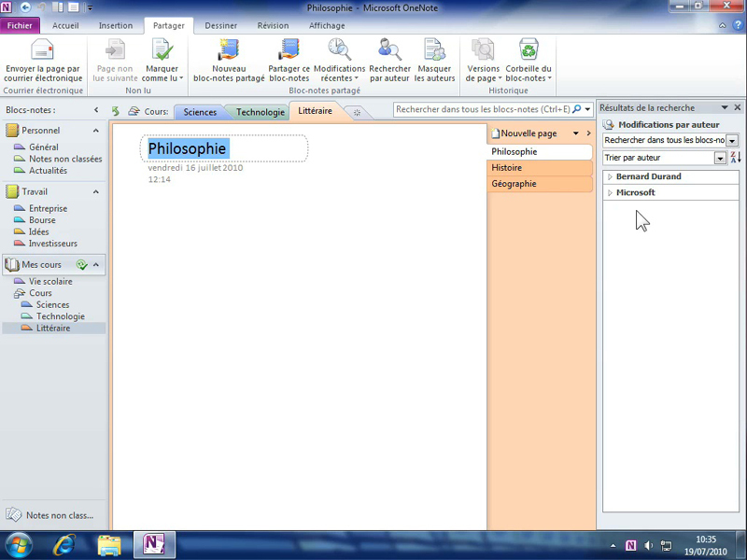Select Notes non classées under Personnel
Viewport: 747px width, 560px height.
[65, 159]
